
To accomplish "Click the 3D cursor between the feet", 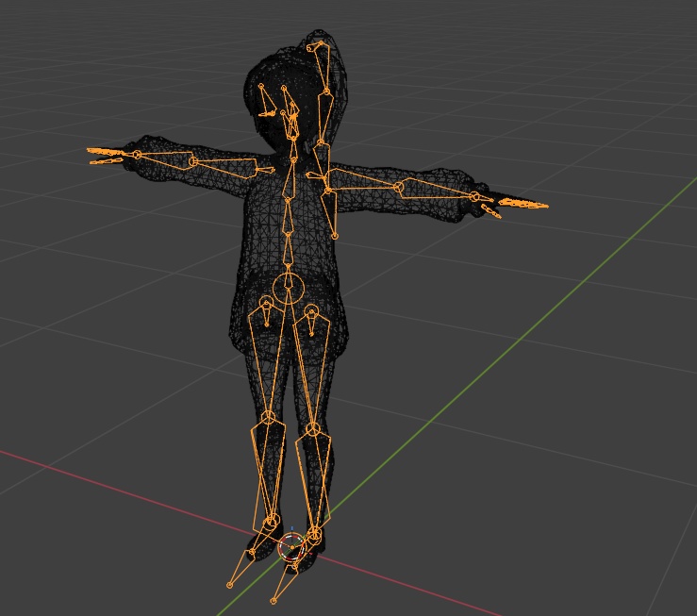I will point(291,546).
